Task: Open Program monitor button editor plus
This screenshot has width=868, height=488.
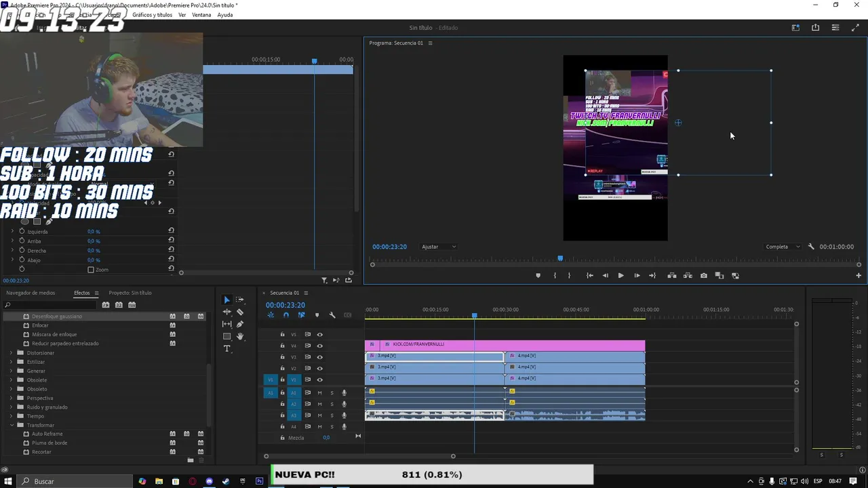Action: pos(859,276)
